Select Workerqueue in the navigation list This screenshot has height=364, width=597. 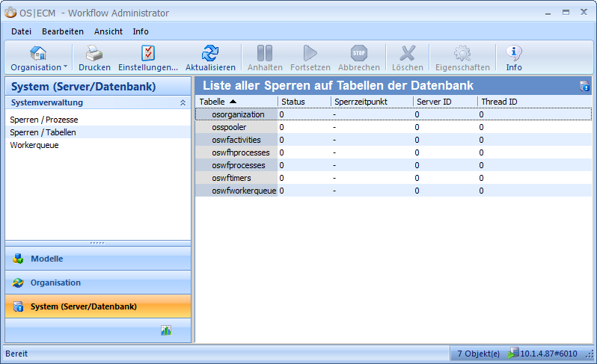pos(34,145)
